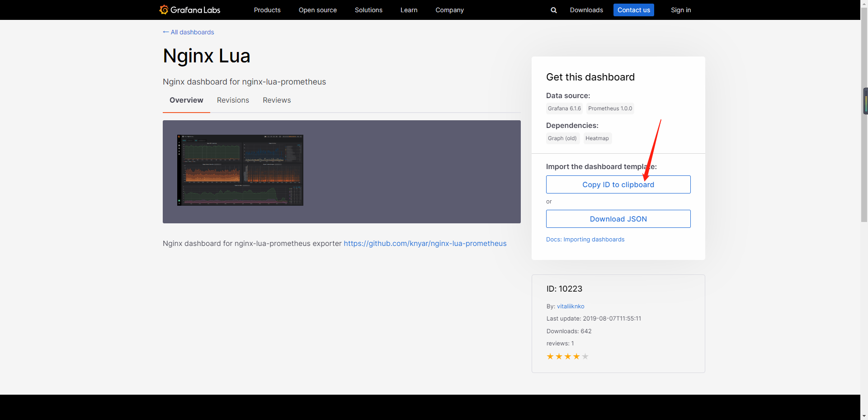This screenshot has height=420, width=868.
Task: Go back via All dashboards link
Action: pyautogui.click(x=189, y=32)
